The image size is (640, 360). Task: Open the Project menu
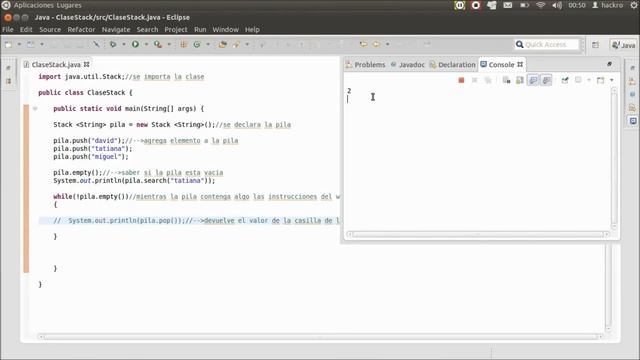click(176, 29)
